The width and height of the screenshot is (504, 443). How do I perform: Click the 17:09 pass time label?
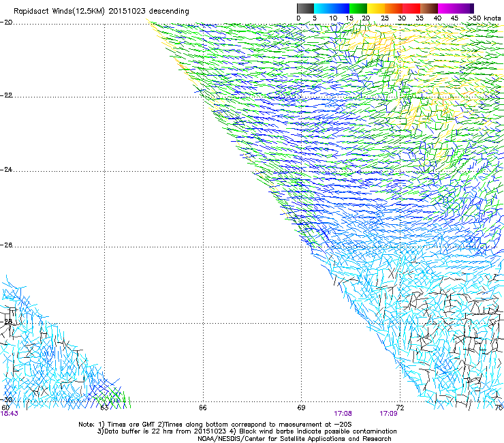[388, 414]
